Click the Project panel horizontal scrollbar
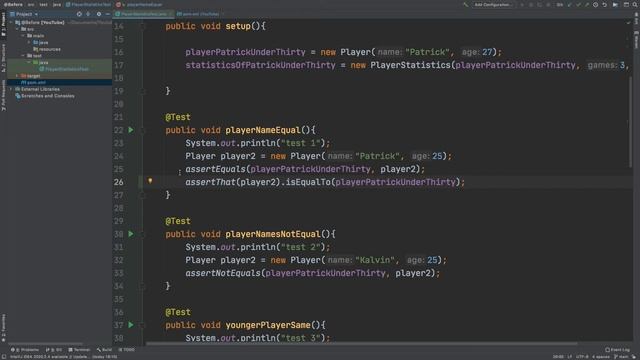 click(x=45, y=344)
